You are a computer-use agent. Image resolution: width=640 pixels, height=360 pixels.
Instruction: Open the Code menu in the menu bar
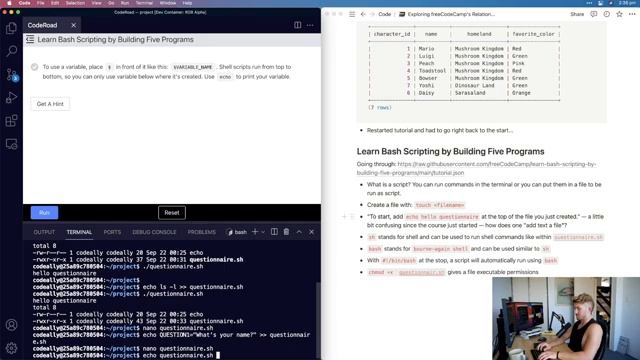[x=24, y=3]
